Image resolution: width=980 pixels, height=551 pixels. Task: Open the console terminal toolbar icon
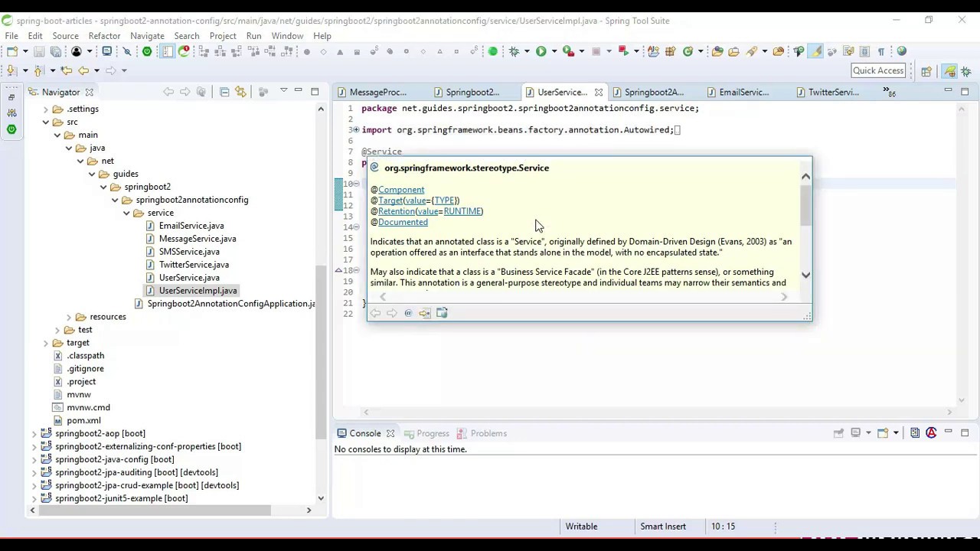coord(106,51)
